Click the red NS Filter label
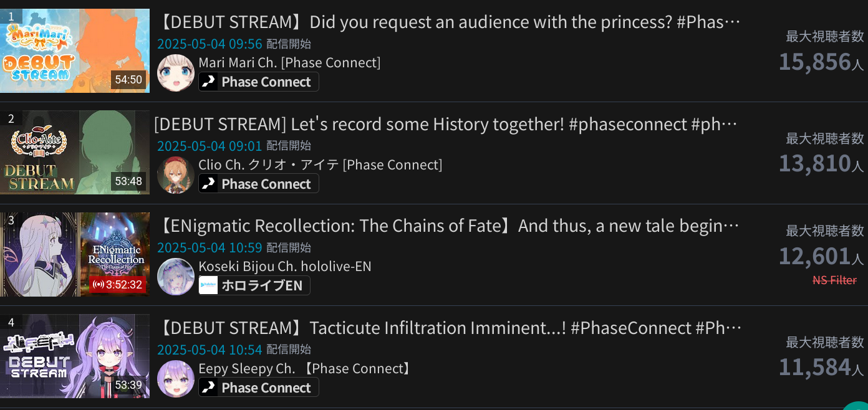The image size is (868, 410). [x=834, y=280]
